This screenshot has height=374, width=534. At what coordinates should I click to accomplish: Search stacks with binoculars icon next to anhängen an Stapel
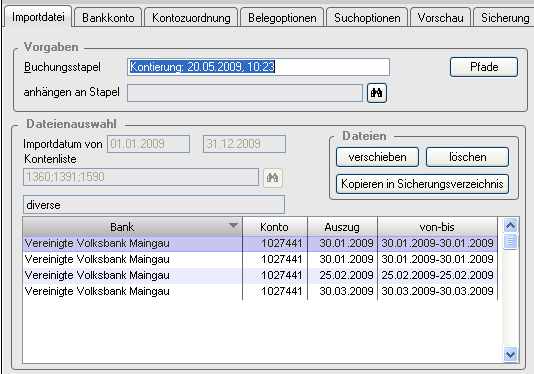click(377, 93)
